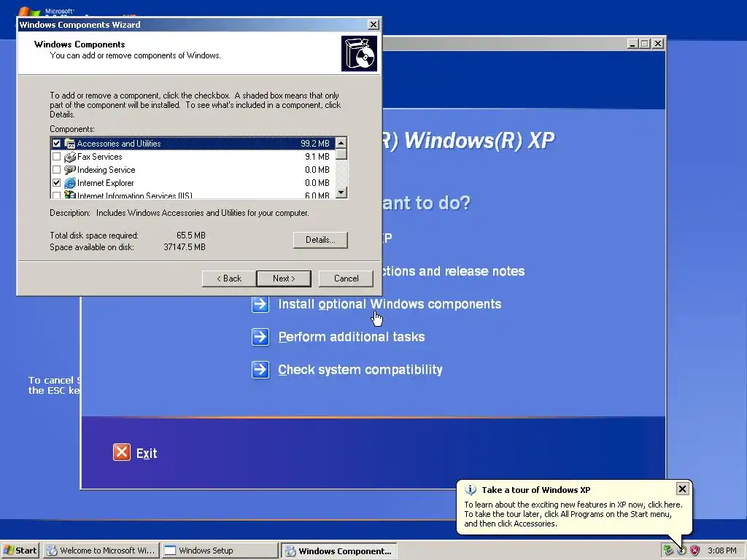Click Install optional Windows components arrow icon
The image size is (747, 560).
point(260,304)
